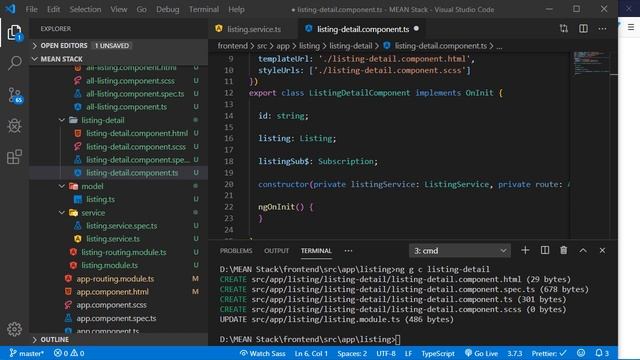The width and height of the screenshot is (640, 360).
Task: Click the Open Changes compare icon
Action: (564, 29)
